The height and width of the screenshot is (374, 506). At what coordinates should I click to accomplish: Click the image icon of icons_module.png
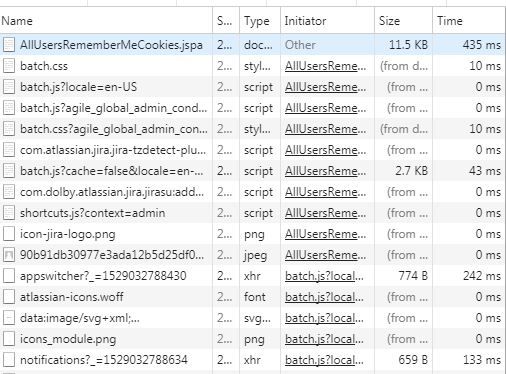(x=9, y=339)
